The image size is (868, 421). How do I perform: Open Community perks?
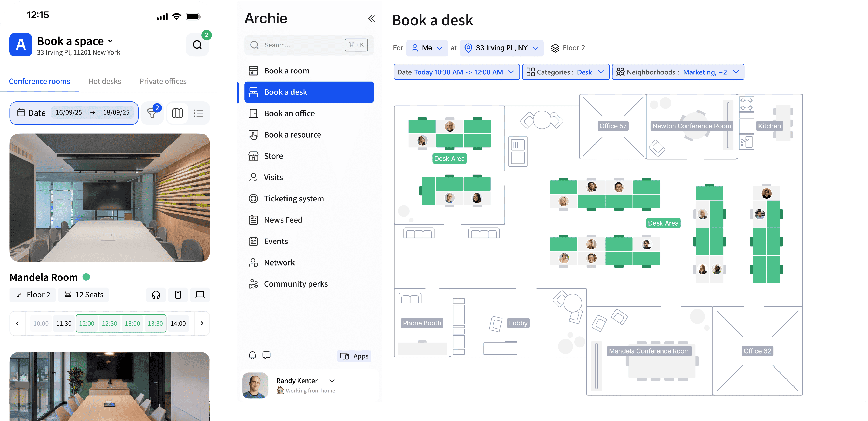(x=296, y=283)
